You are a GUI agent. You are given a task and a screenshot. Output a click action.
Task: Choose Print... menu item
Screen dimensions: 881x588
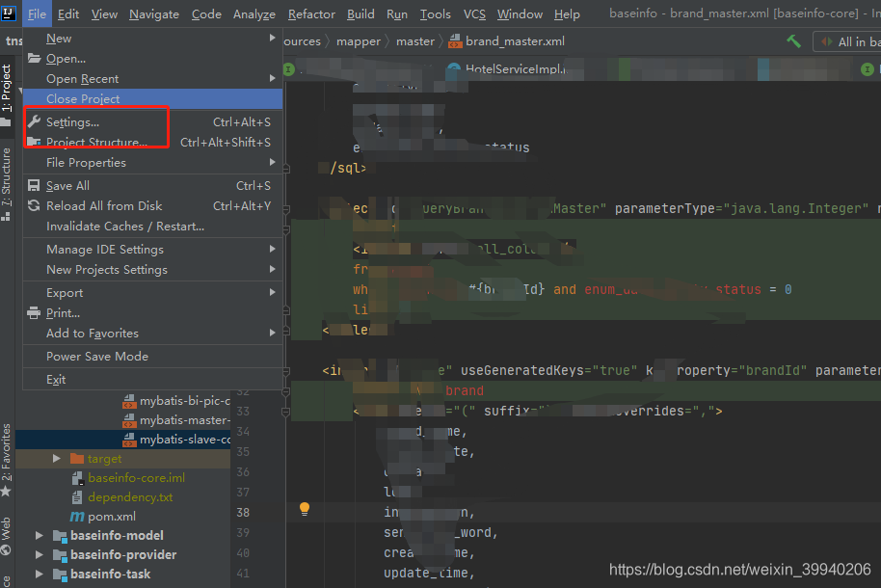point(152,312)
